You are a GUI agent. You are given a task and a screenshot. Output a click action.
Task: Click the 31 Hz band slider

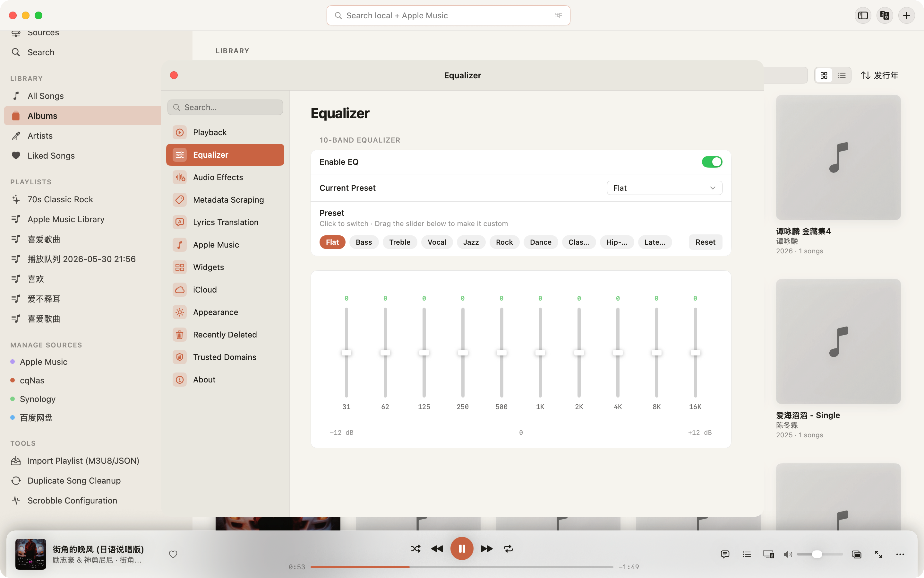(x=346, y=353)
